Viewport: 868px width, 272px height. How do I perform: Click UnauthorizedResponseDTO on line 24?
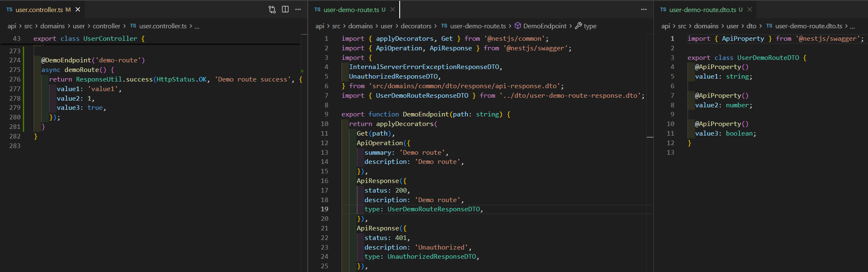432,257
